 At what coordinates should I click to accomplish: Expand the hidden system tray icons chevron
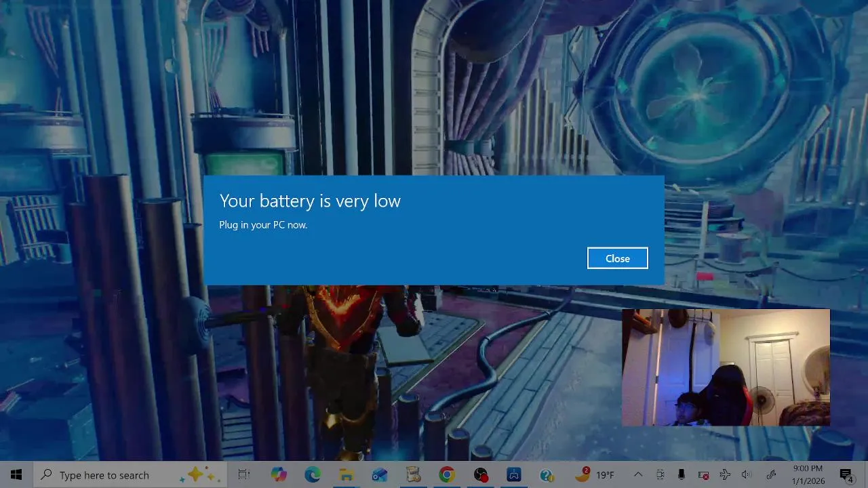638,474
